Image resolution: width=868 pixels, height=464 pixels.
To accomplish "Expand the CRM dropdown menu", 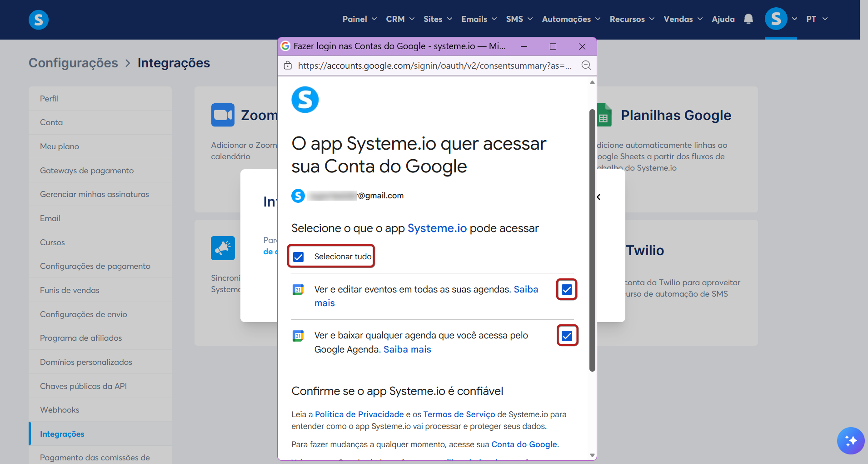I will point(400,19).
